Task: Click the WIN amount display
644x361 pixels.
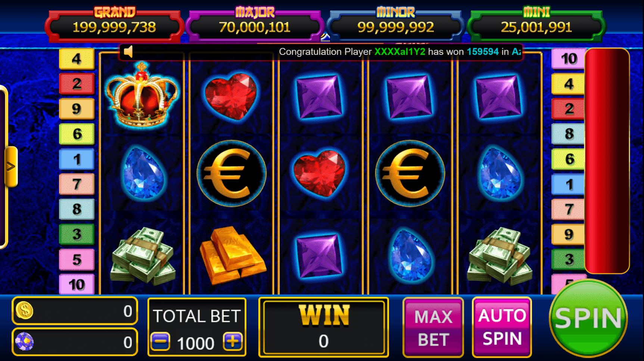Action: [323, 327]
